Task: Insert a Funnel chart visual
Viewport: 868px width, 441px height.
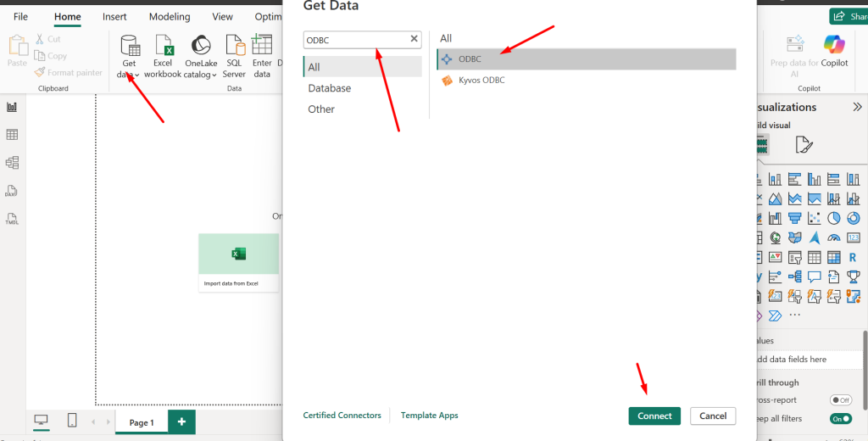Action: click(x=794, y=218)
